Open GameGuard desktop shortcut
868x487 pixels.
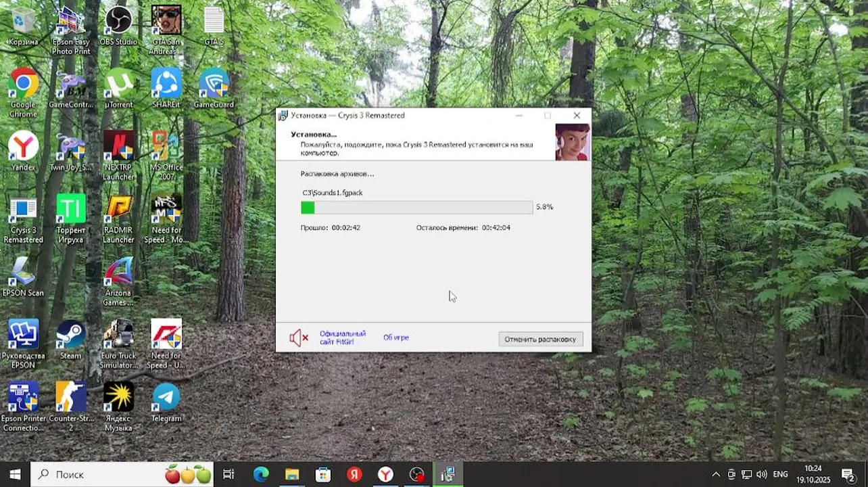(x=214, y=89)
